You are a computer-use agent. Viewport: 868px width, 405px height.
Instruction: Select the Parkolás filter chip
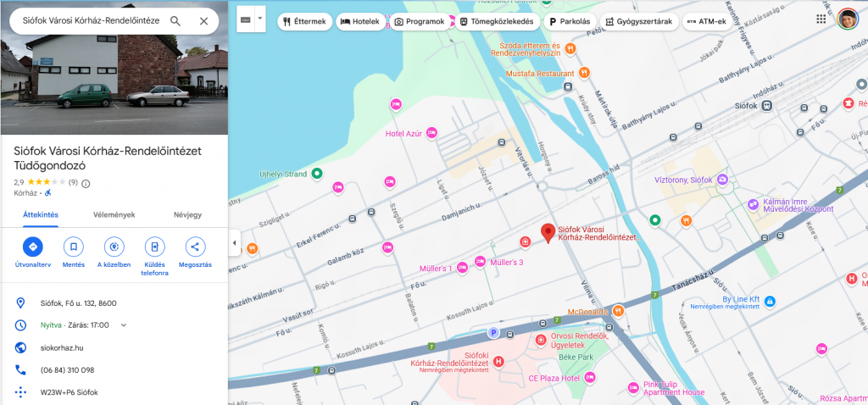570,21
